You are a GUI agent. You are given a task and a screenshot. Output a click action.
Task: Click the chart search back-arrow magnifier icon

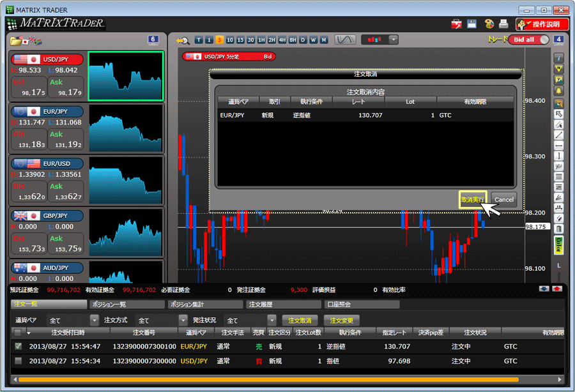point(183,40)
